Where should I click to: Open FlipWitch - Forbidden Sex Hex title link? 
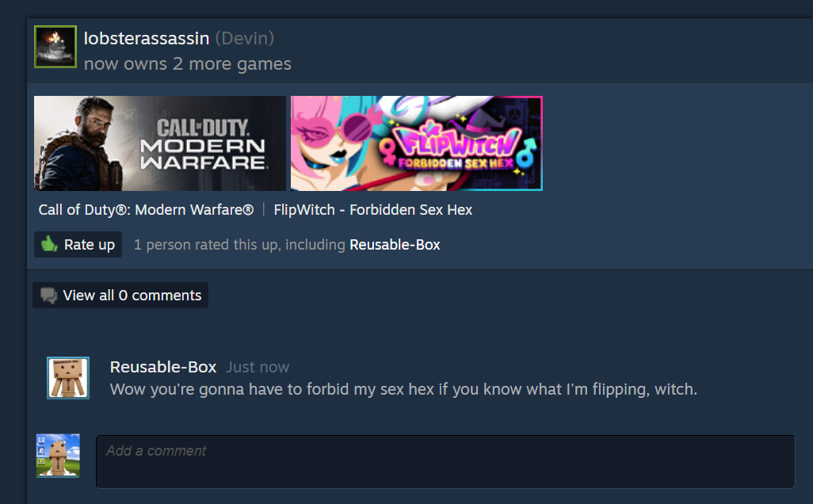click(372, 209)
